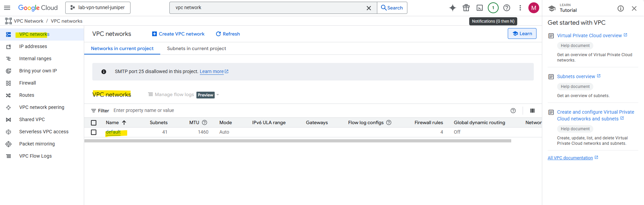644x205 pixels.
Task: Open Internal ranges in the sidebar
Action: [x=42, y=59]
